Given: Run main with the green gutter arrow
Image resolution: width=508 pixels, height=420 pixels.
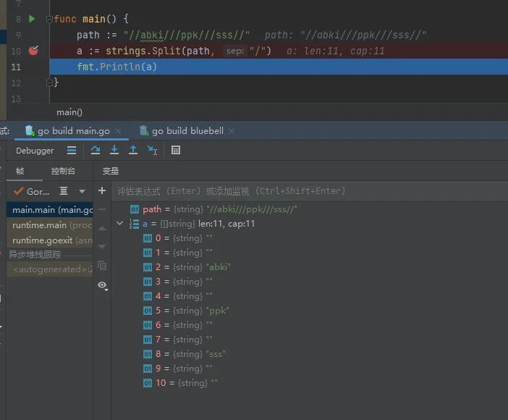Looking at the screenshot, I should (32, 19).
